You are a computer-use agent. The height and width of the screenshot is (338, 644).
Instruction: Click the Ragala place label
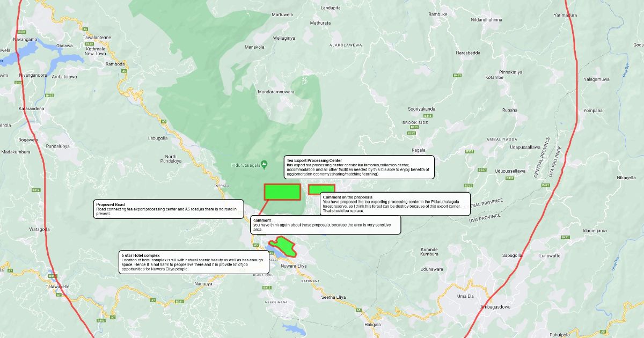(419, 150)
